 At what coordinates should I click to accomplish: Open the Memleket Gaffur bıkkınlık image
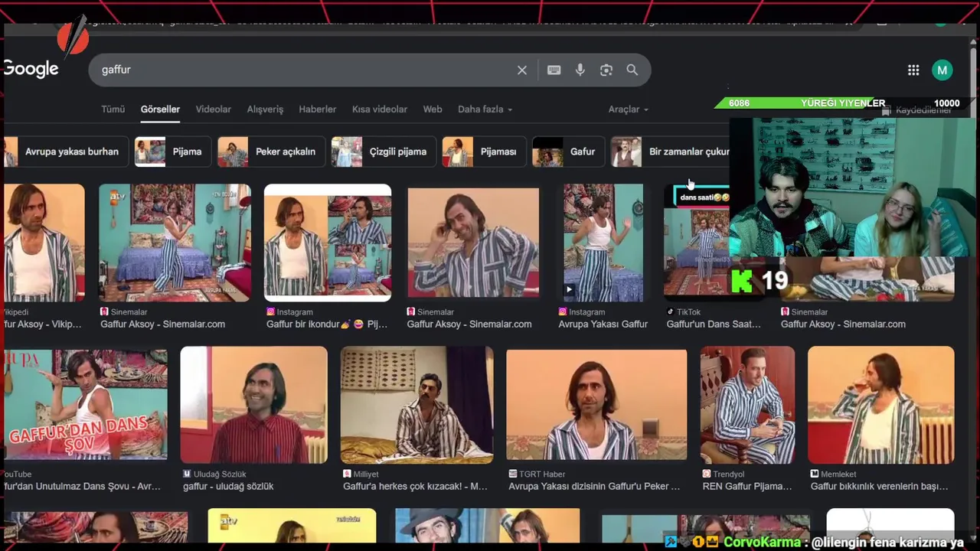click(x=880, y=404)
